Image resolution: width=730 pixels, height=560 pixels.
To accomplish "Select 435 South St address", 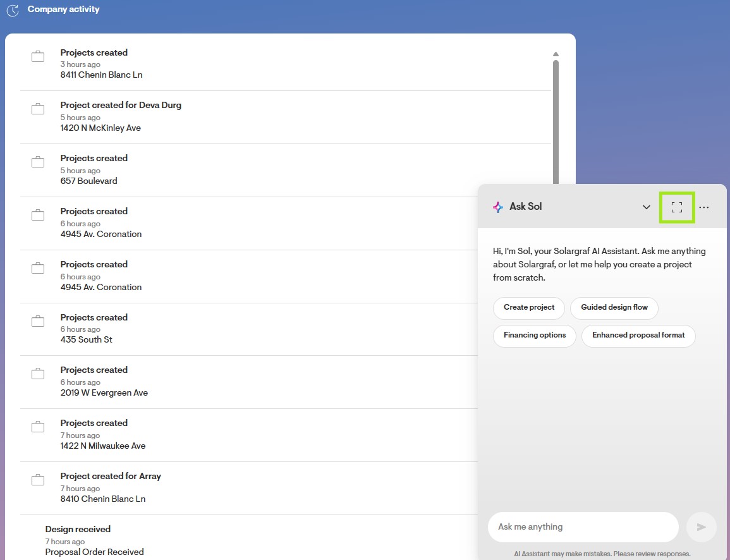I will 86,340.
